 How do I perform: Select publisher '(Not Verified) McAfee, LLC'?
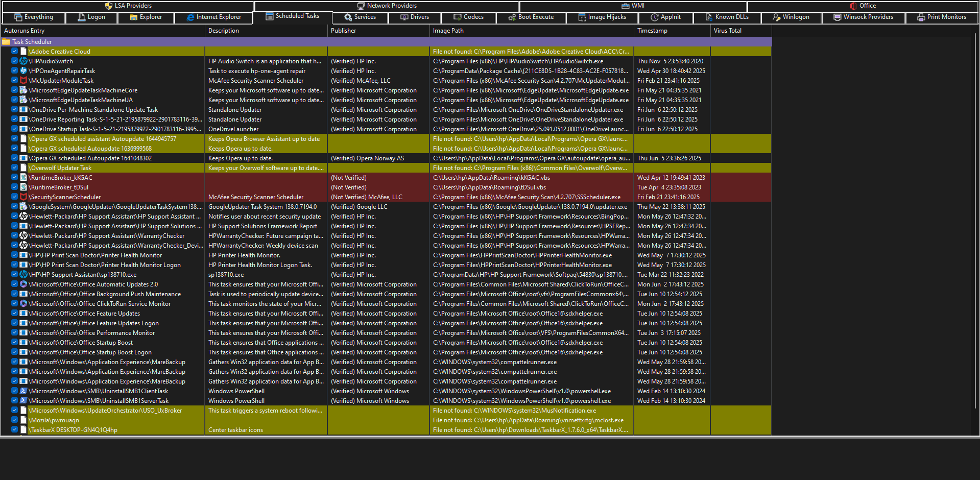[x=367, y=197]
